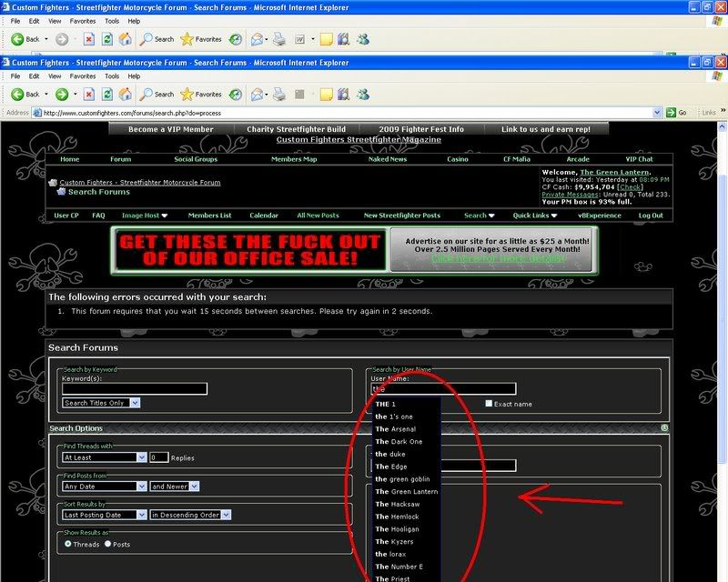Open the File menu in the front window
Image resolution: width=728 pixels, height=582 pixels.
15,76
